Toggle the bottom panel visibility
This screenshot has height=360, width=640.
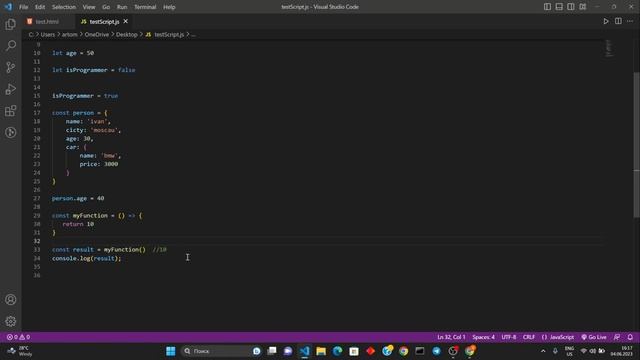pos(559,7)
